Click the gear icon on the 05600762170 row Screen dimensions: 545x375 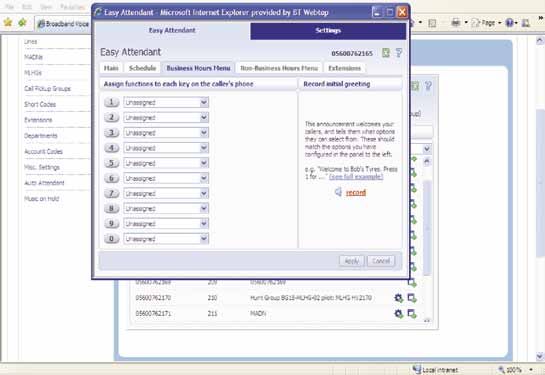(398, 298)
